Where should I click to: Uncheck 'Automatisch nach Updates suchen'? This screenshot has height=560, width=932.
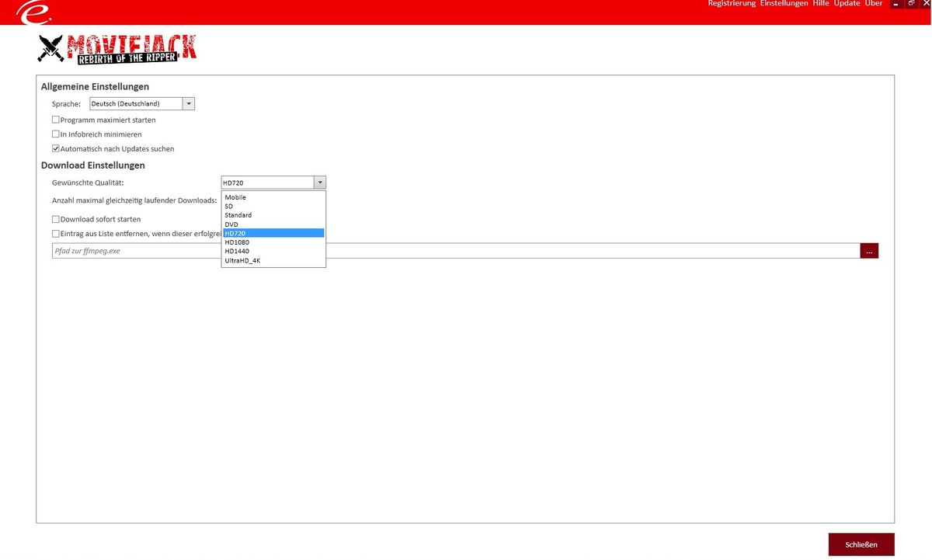coord(56,148)
